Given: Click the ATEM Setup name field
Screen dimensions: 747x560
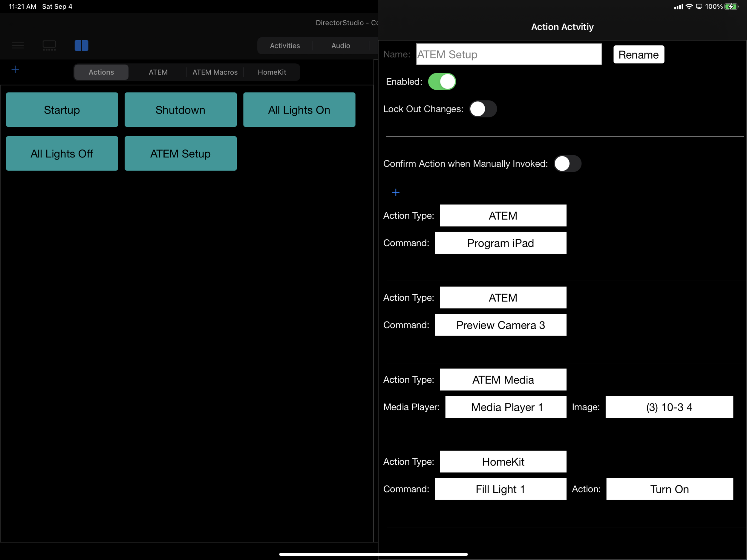Looking at the screenshot, I should pyautogui.click(x=509, y=54).
